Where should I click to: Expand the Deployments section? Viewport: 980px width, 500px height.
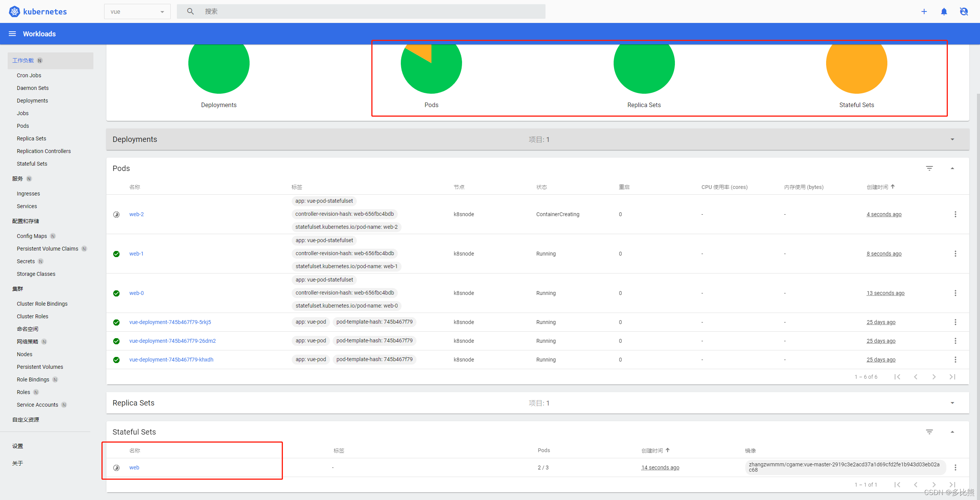(952, 139)
